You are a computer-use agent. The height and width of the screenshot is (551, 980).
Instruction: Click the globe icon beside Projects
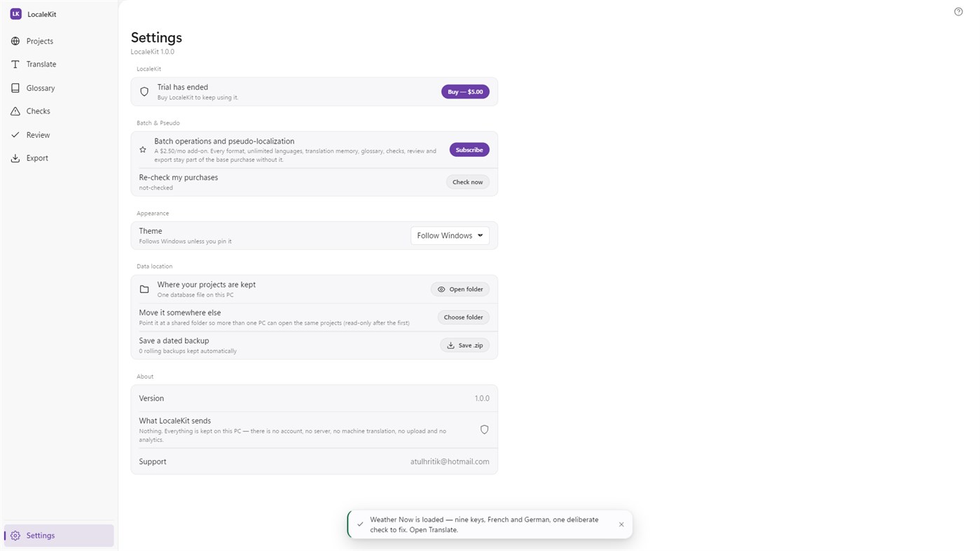(x=15, y=41)
